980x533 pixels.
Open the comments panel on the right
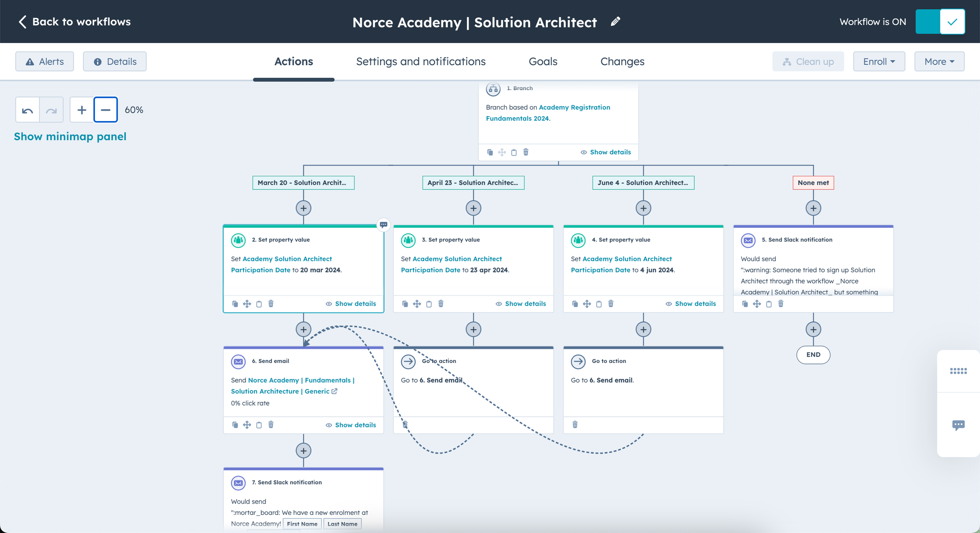point(958,424)
